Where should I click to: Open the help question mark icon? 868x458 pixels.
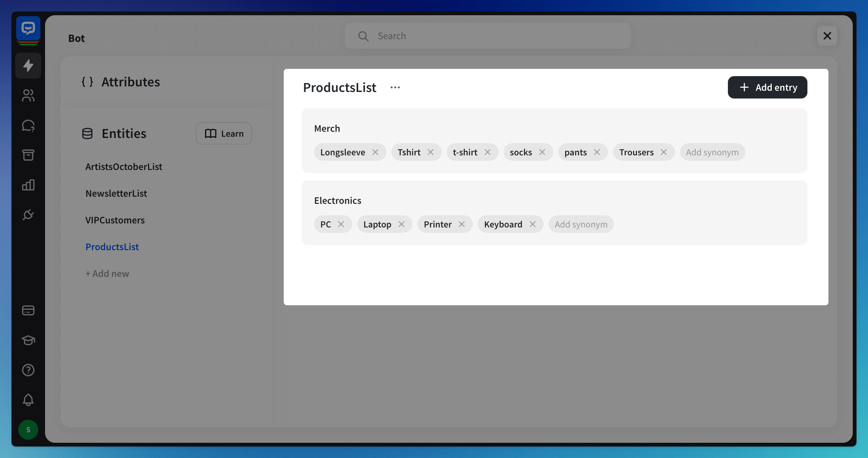click(x=28, y=370)
